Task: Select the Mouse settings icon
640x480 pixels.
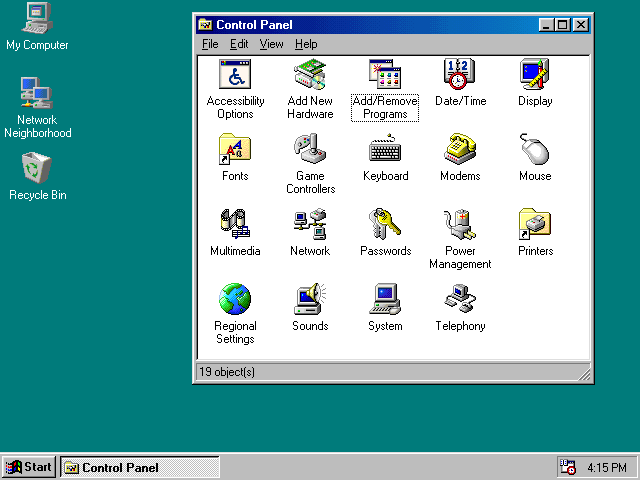Action: (x=535, y=149)
